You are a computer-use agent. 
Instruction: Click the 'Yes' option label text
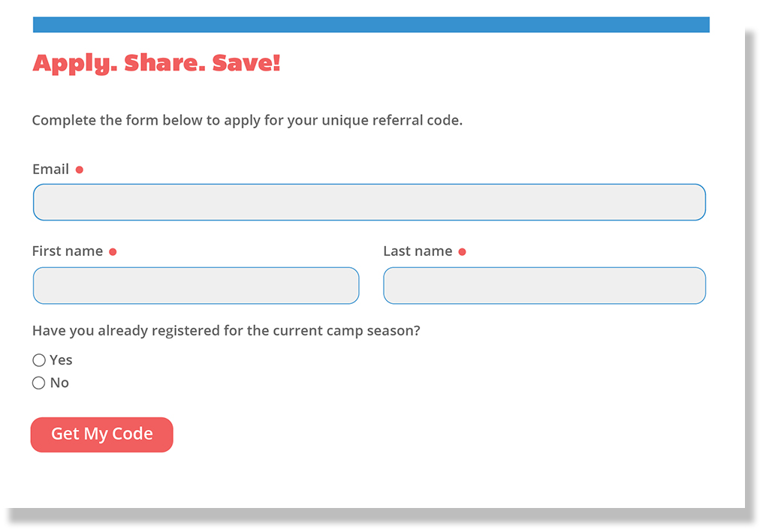[x=61, y=360]
